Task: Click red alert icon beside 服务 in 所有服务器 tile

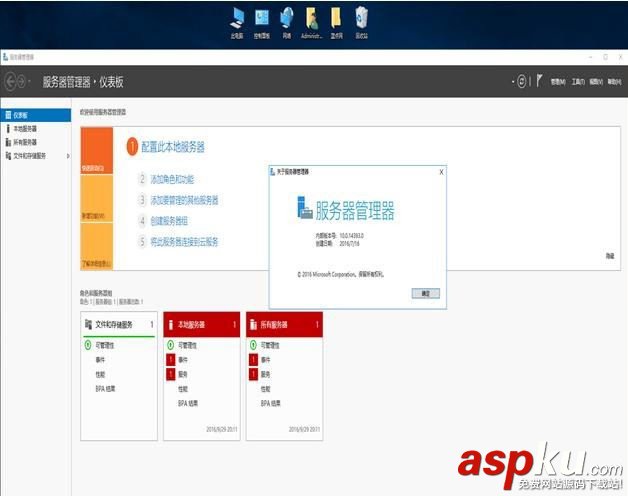Action: click(253, 374)
